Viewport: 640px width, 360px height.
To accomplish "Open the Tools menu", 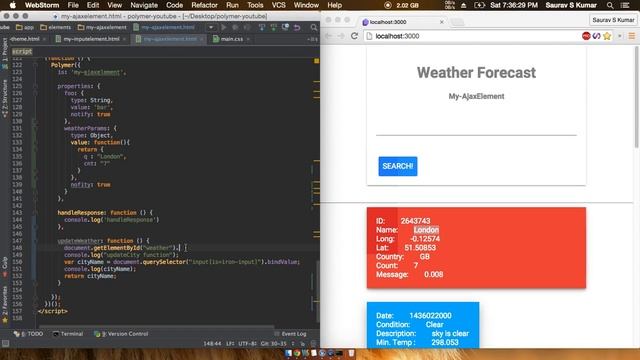I will tap(255, 5).
